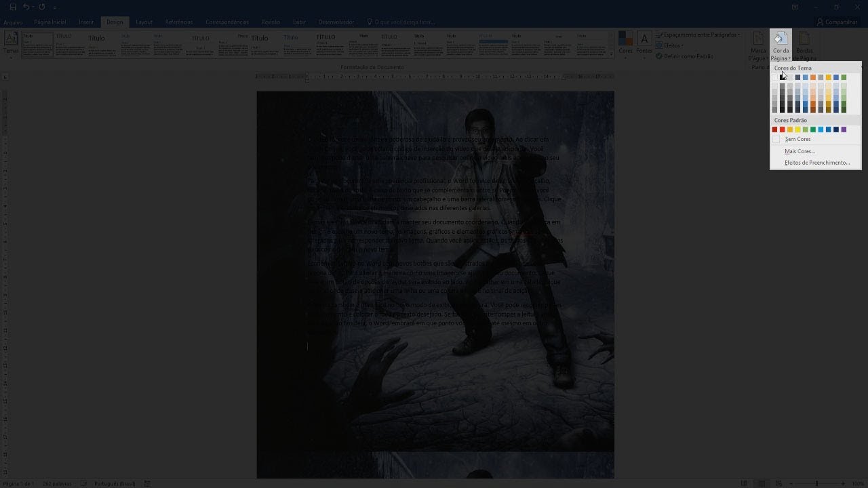The image size is (868, 488).
Task: Click the Definir como Padrão checkmark
Action: pyautogui.click(x=658, y=56)
